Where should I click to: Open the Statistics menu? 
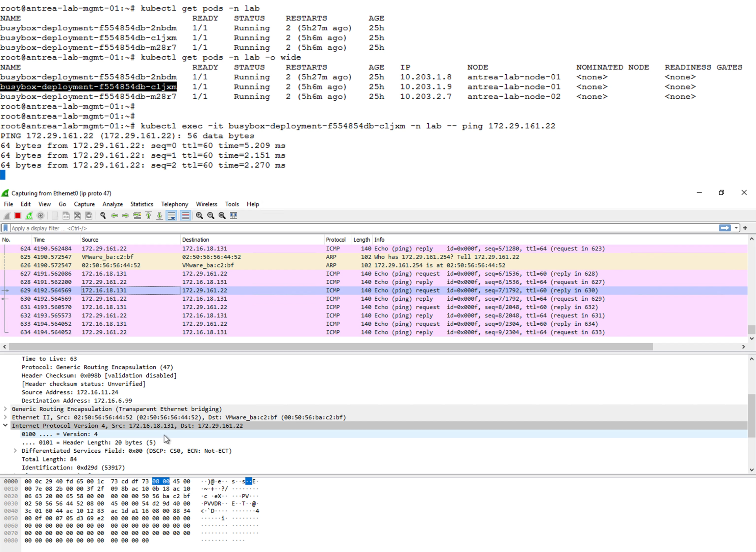[x=142, y=204]
